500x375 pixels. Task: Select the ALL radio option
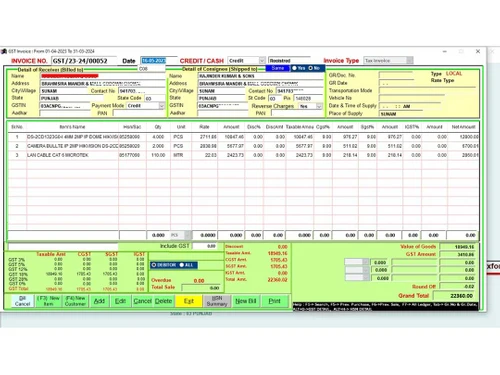(x=182, y=265)
